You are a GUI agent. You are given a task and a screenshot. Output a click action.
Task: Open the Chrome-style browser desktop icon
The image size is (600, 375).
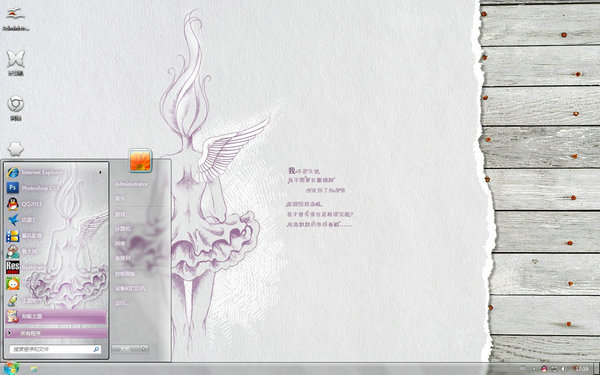pos(15,108)
